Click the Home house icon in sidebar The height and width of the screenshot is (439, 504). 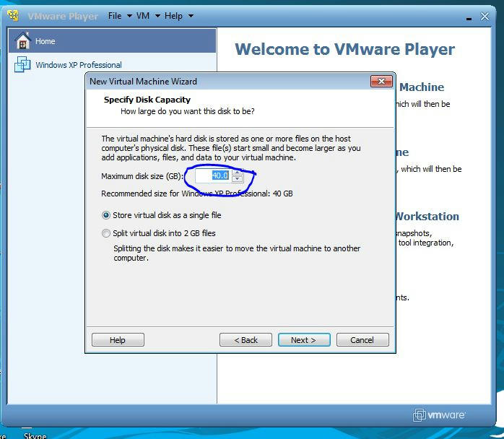point(22,40)
